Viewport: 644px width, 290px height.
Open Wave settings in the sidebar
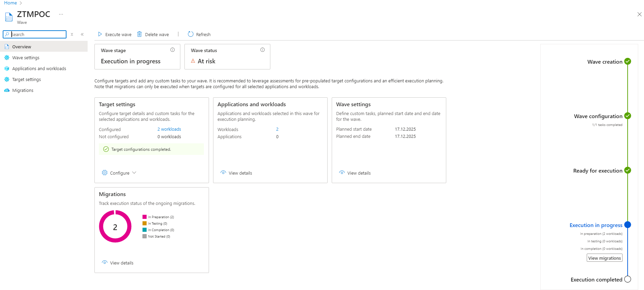tap(26, 58)
